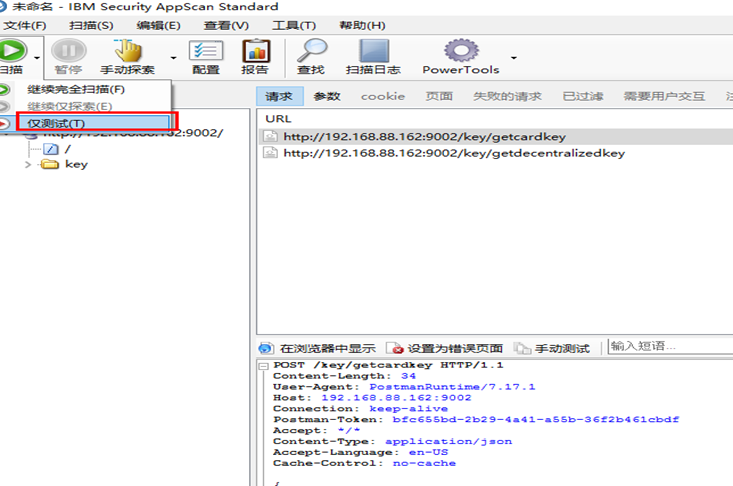Switch to the 参数 tab
Image resolution: width=733 pixels, height=486 pixels.
point(327,96)
